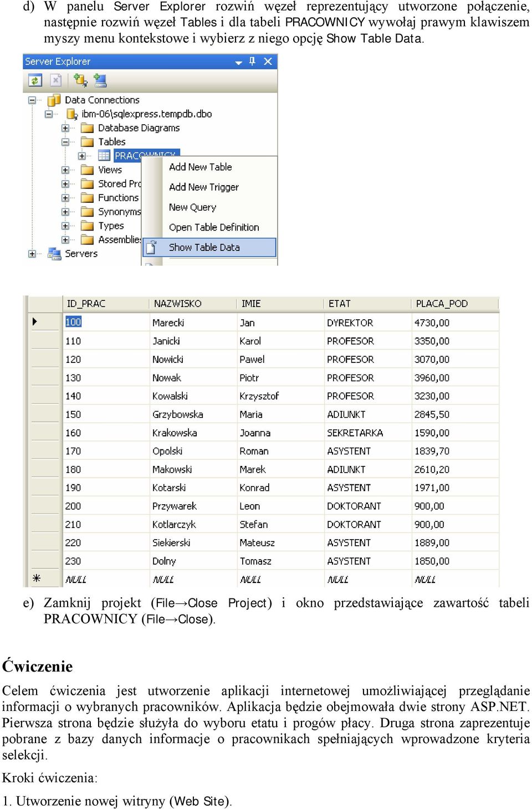
Task: Open the Server Explorer window position dropdown arrow
Action: [239, 62]
